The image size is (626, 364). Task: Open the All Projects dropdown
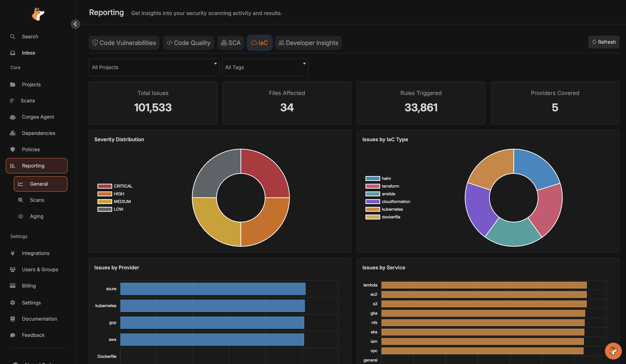click(x=154, y=67)
